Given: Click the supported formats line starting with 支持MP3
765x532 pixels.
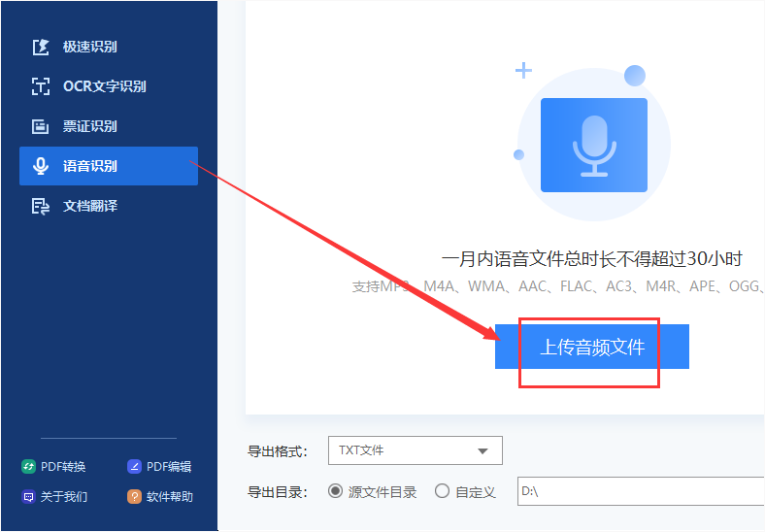Looking at the screenshot, I should pos(557,286).
